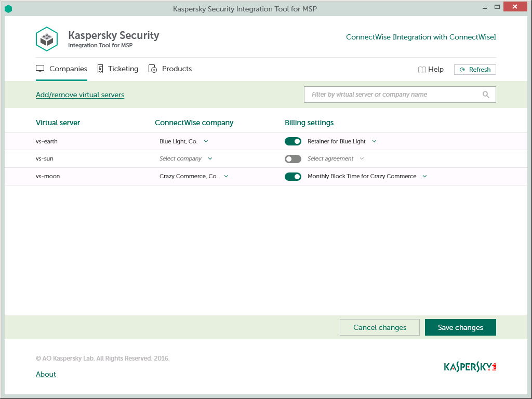Click the Kaspersky Lab logo in footer
532x399 pixels.
coord(470,367)
